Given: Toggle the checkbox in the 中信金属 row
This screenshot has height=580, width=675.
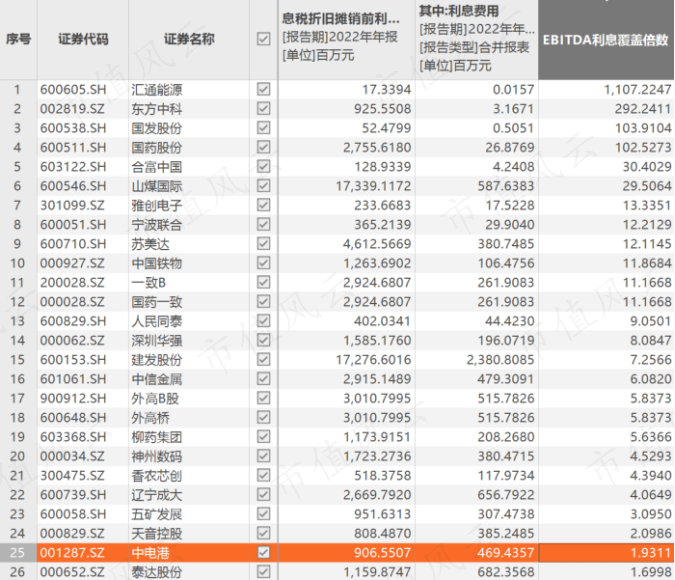Looking at the screenshot, I should (263, 378).
